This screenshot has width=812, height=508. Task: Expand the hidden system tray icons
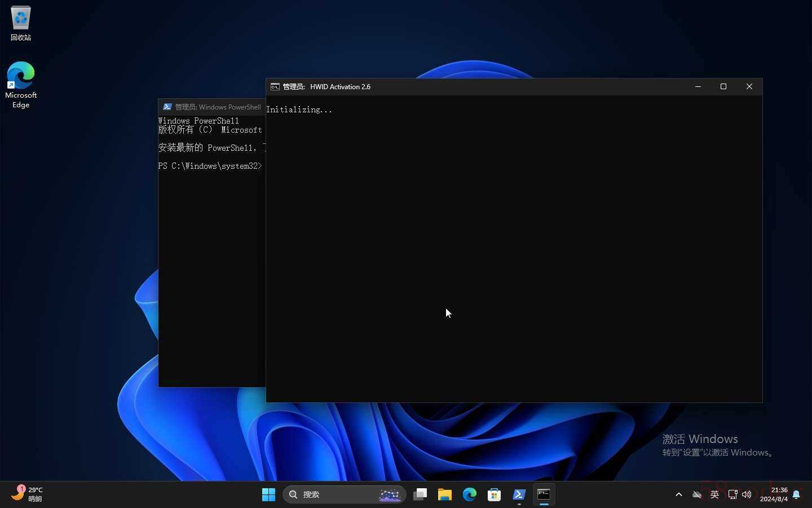(x=679, y=494)
